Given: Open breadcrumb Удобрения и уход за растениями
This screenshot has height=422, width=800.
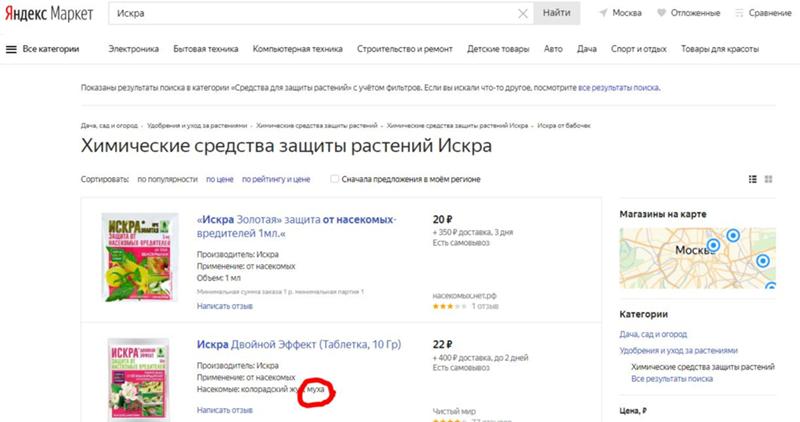Looking at the screenshot, I should pos(197,126).
